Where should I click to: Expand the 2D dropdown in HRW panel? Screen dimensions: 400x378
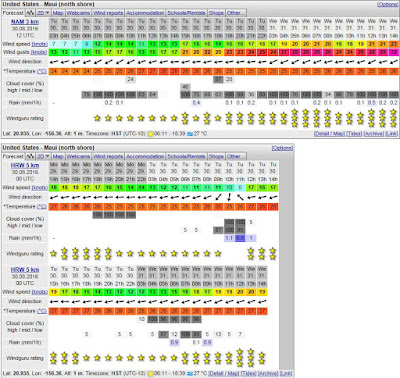click(43, 156)
